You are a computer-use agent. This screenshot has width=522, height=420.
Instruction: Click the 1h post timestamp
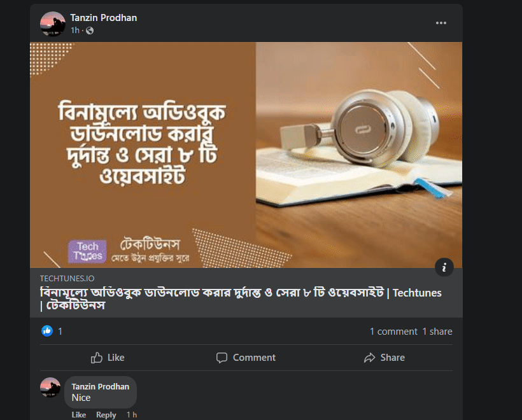(x=75, y=31)
